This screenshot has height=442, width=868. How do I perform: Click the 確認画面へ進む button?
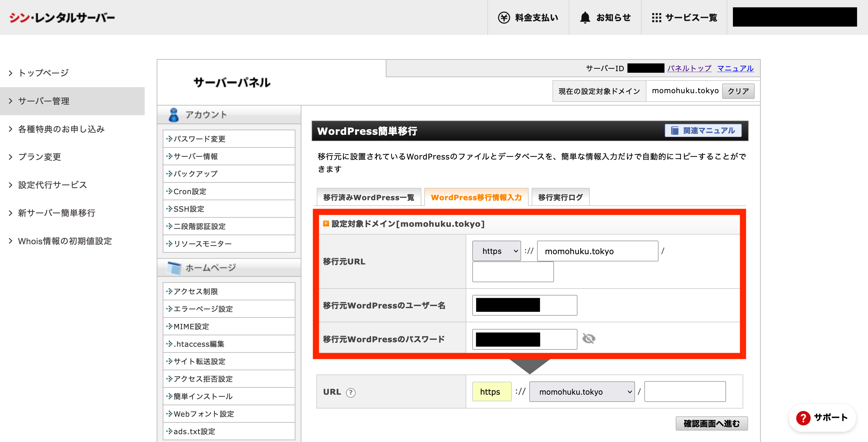(x=712, y=423)
